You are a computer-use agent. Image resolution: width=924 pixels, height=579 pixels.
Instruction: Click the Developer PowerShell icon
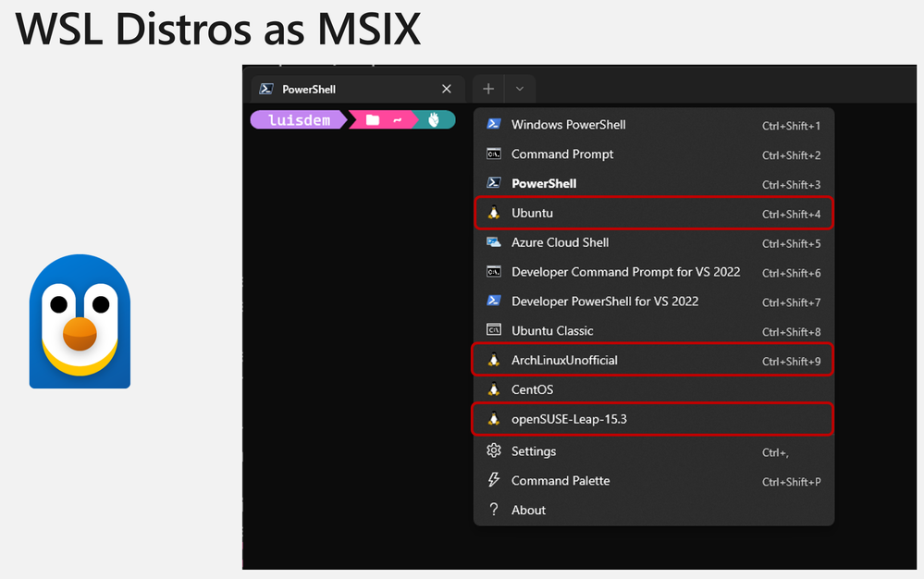pos(494,301)
